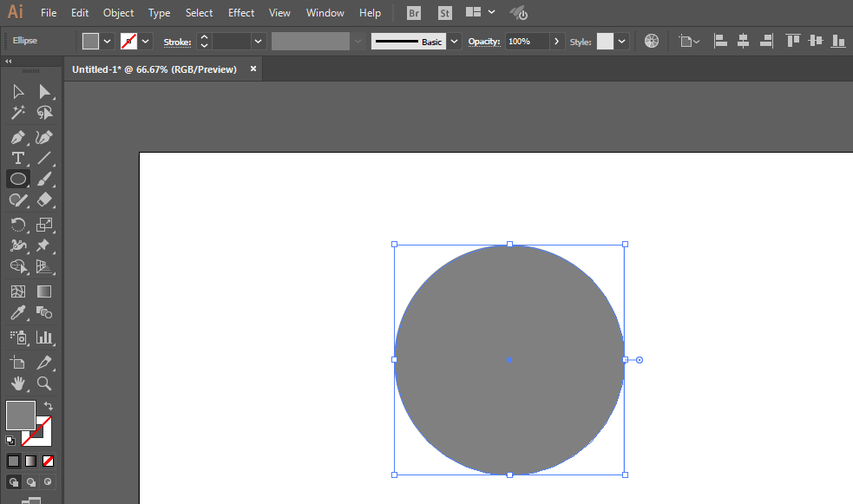This screenshot has height=504, width=853.
Task: Select the Ellipse tool in the toolbar
Action: [x=18, y=179]
